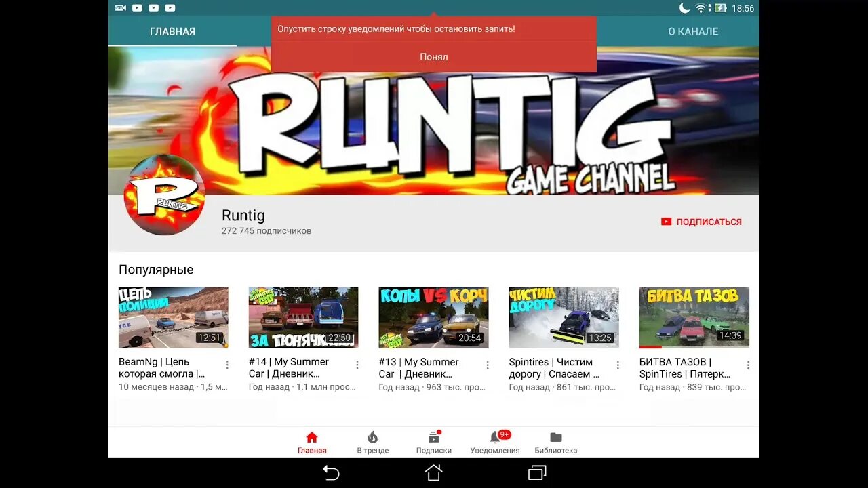This screenshot has width=868, height=488.
Task: Open options menu for #14 My Summer Car video
Action: [357, 365]
